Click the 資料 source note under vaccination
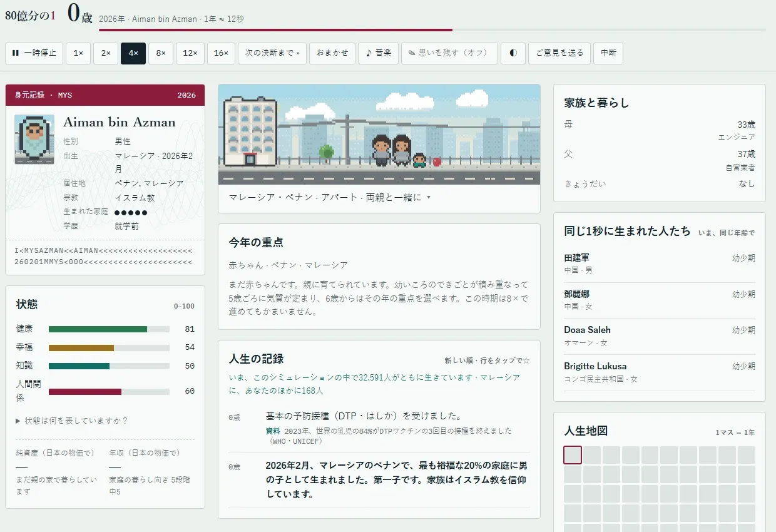 (x=389, y=436)
